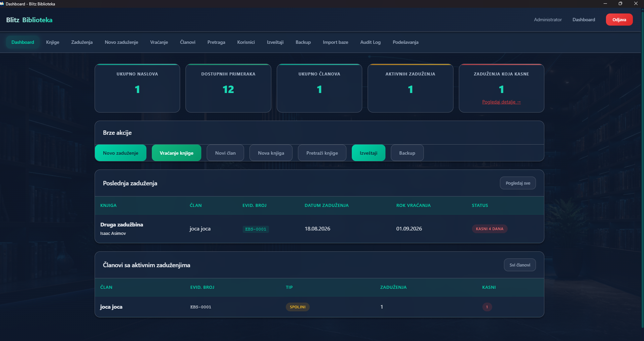644x341 pixels.
Task: Click the Nova knjiga button
Action: [x=271, y=153]
